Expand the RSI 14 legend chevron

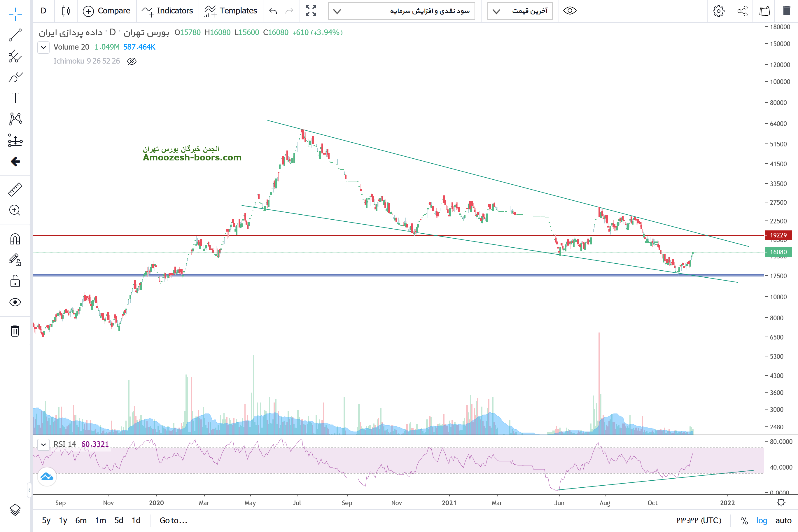43,444
